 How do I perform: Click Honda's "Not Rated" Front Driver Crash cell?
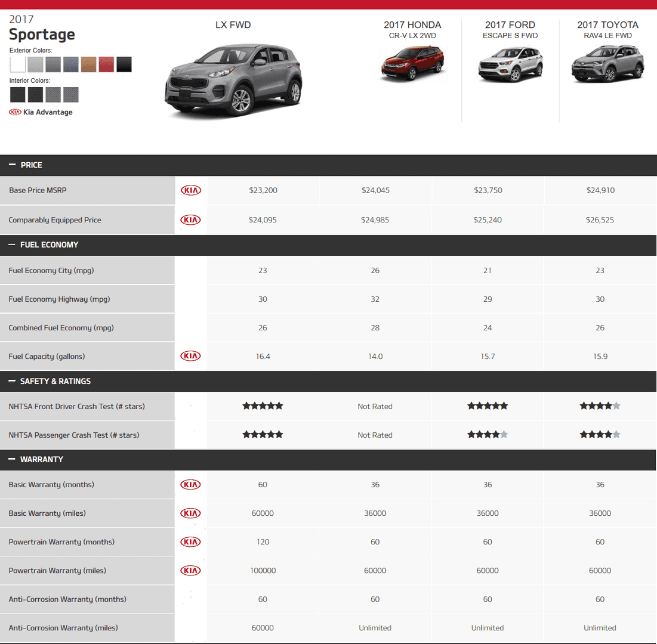[375, 406]
